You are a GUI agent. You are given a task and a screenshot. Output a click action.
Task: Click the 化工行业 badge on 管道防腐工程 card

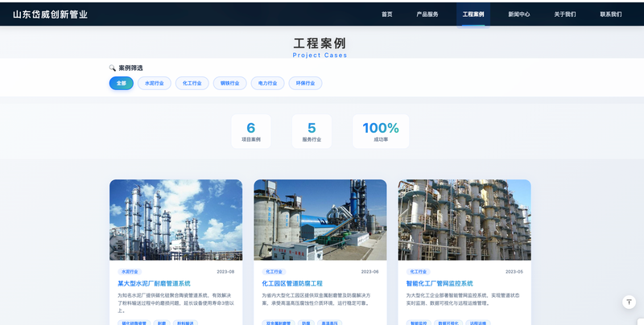coord(274,272)
